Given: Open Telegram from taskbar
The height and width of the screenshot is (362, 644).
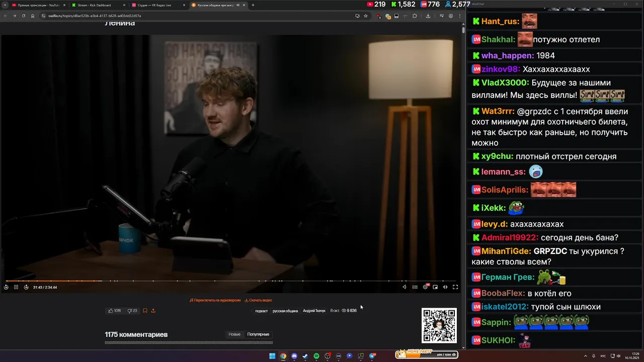Looking at the screenshot, I should [x=372, y=356].
